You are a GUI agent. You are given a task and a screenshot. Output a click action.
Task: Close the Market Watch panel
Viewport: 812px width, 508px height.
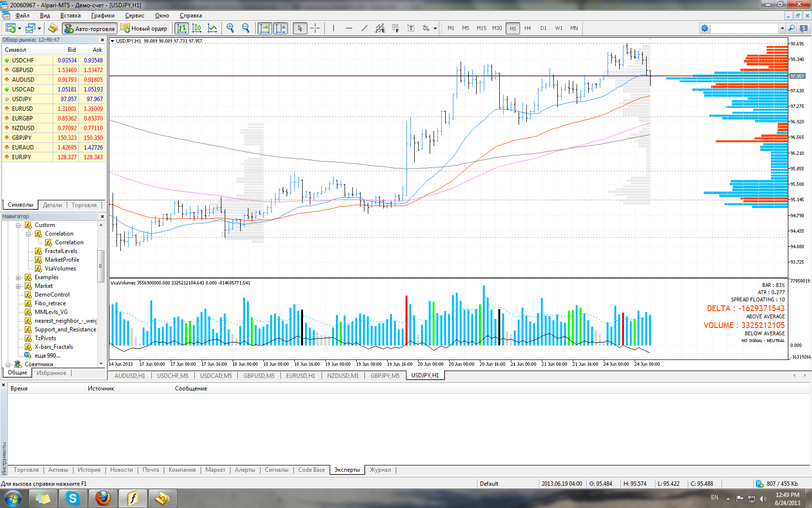tap(102, 40)
